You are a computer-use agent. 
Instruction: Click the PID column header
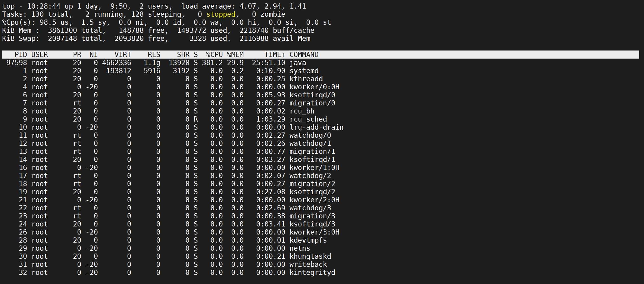pyautogui.click(x=21, y=55)
